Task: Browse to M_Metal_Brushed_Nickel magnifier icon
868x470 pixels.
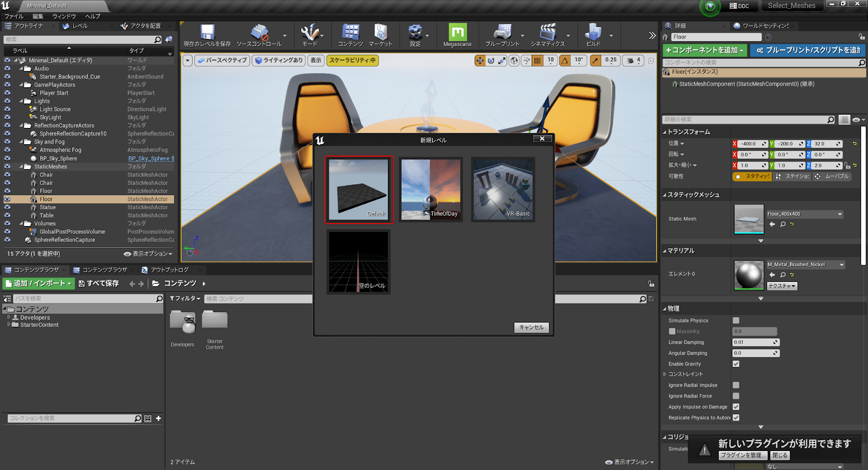Action: pyautogui.click(x=783, y=275)
